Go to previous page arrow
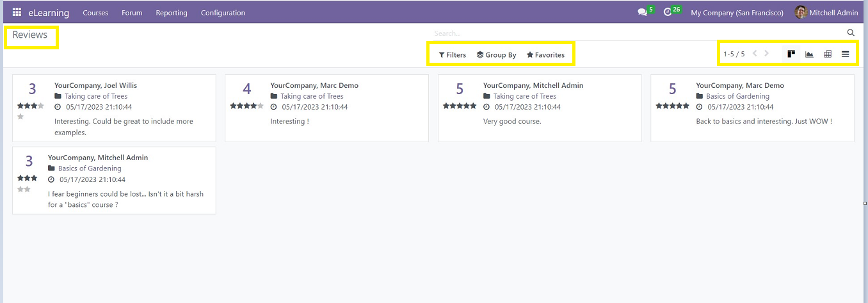The width and height of the screenshot is (868, 303). 755,54
